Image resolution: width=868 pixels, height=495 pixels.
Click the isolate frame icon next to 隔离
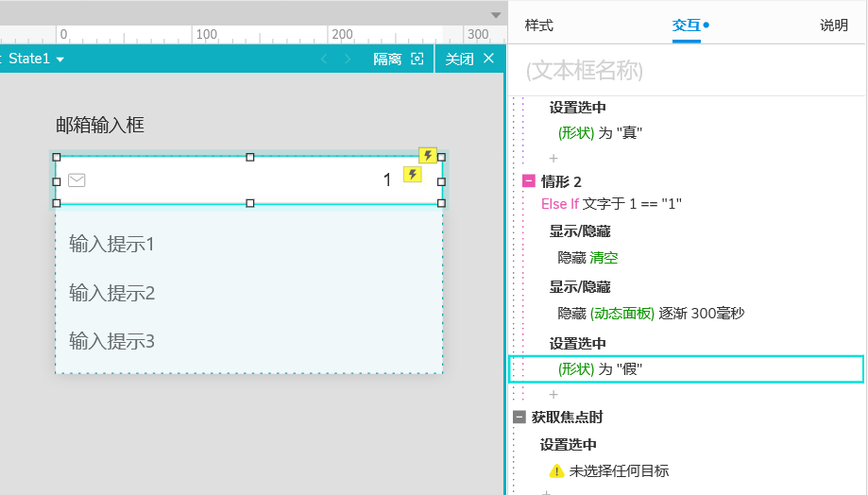click(x=417, y=59)
